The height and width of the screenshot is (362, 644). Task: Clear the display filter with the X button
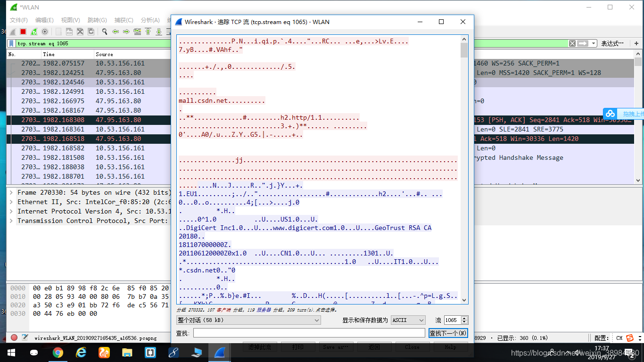(x=572, y=43)
